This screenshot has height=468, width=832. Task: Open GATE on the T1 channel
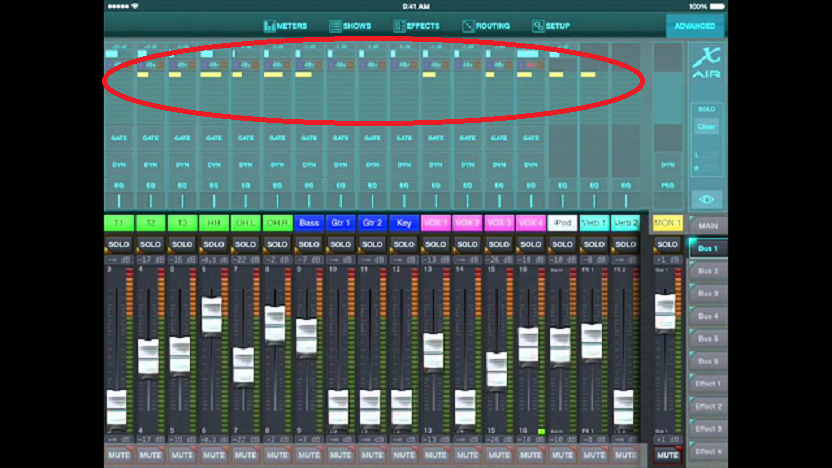(119, 138)
